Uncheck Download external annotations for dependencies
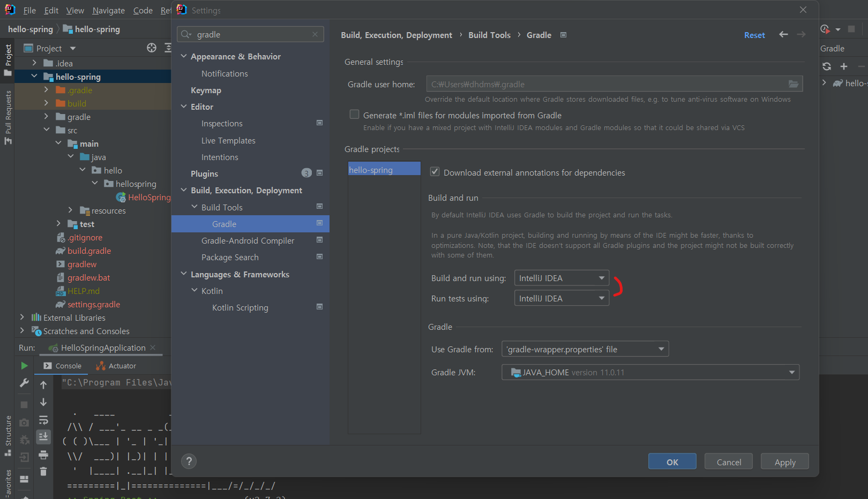 click(435, 172)
